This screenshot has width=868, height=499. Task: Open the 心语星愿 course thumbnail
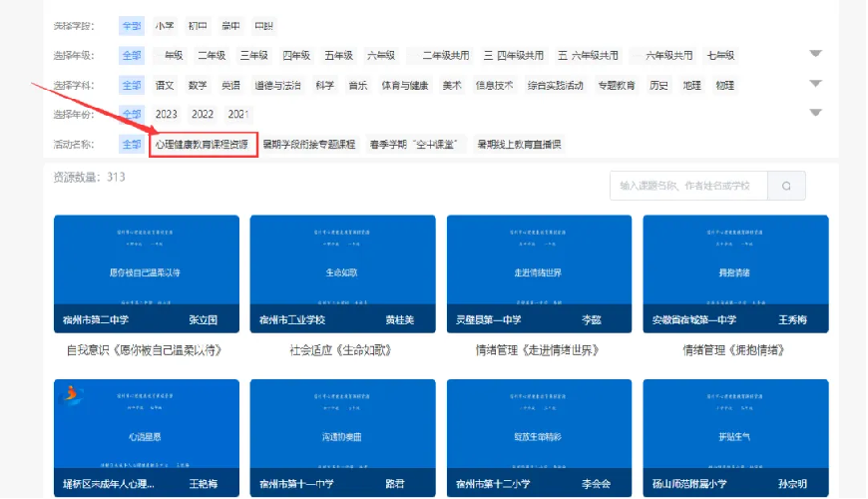pos(147,438)
